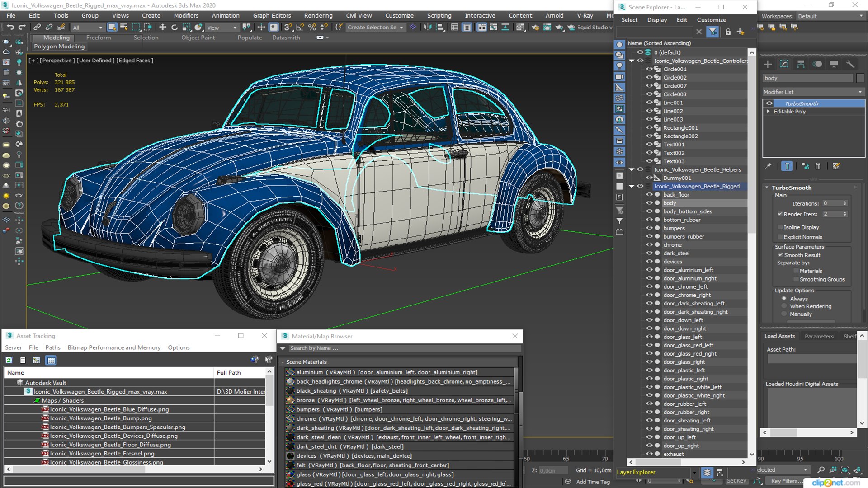Toggle Render Iters checkbox
868x488 pixels.
coord(780,214)
